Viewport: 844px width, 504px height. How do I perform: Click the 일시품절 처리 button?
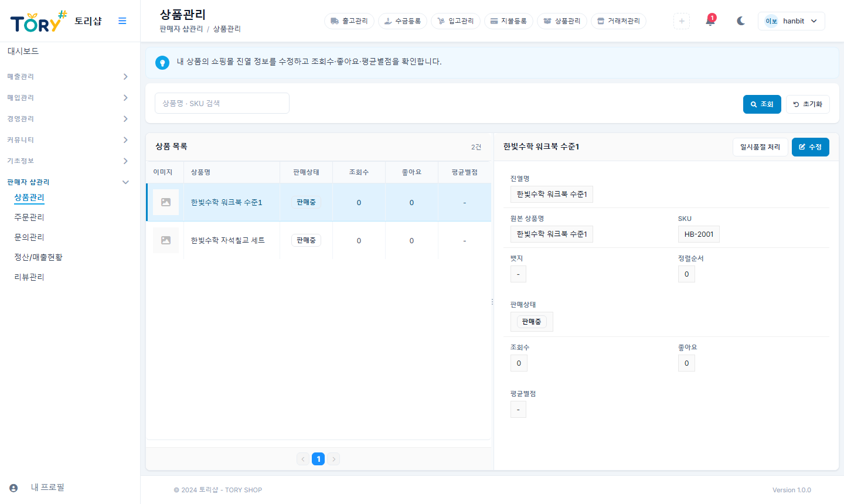(x=760, y=147)
